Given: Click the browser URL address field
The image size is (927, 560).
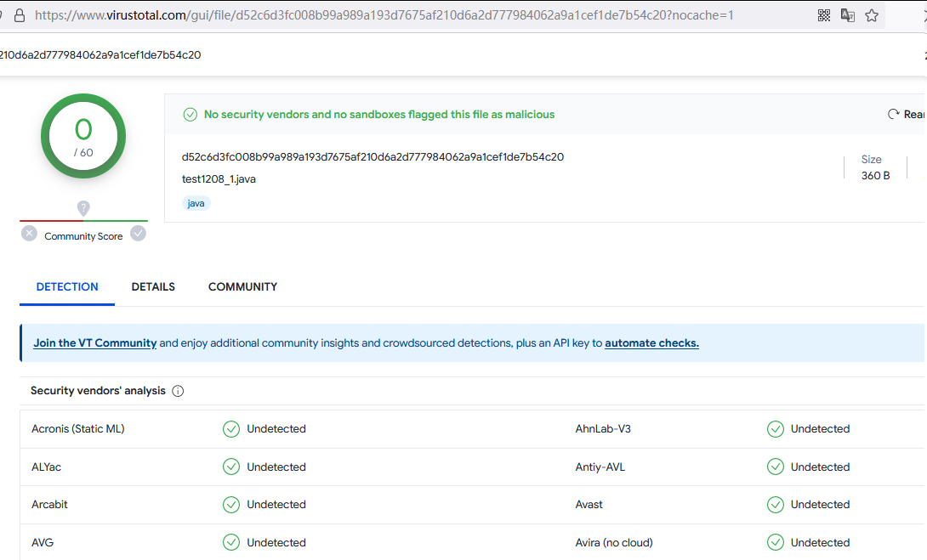Looking at the screenshot, I should pos(383,15).
